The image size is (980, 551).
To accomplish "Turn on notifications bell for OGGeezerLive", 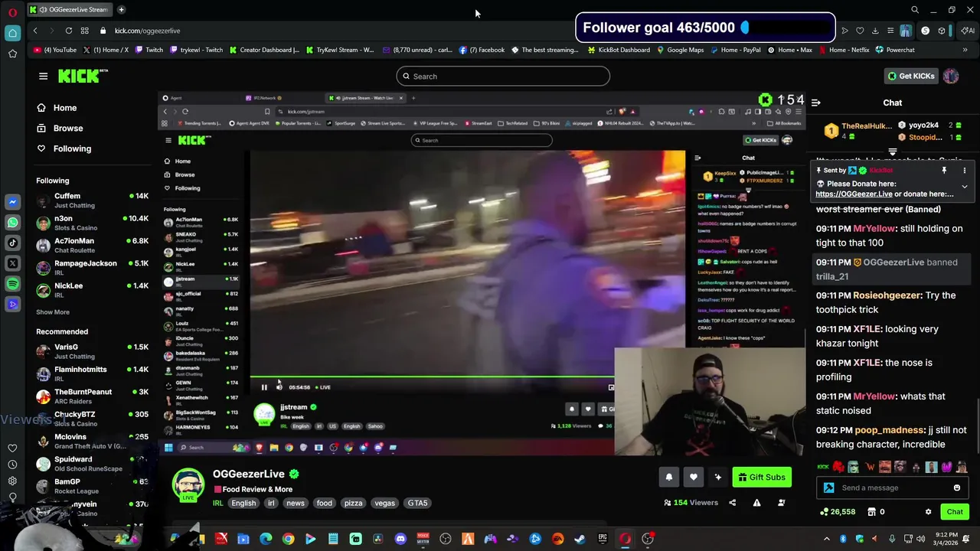I will point(669,478).
